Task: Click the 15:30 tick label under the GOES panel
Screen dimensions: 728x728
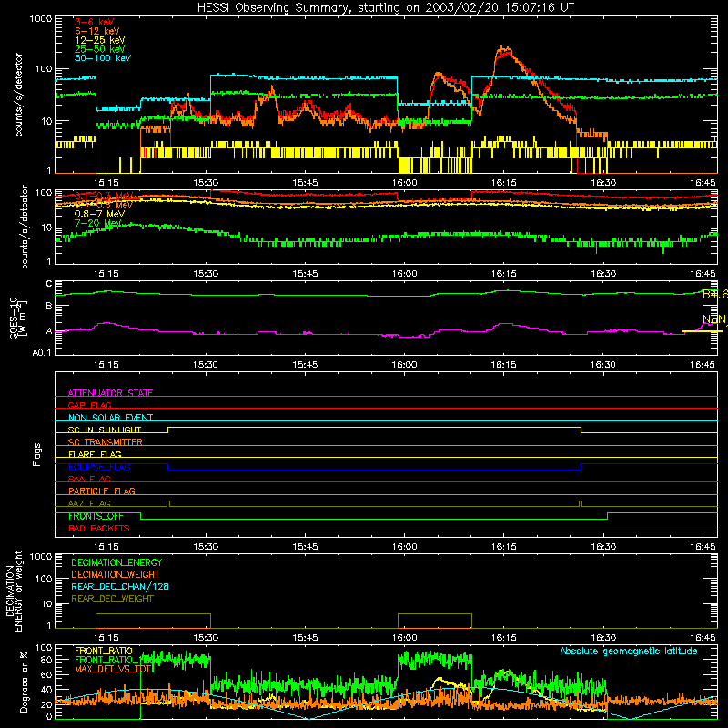Action: [x=206, y=365]
